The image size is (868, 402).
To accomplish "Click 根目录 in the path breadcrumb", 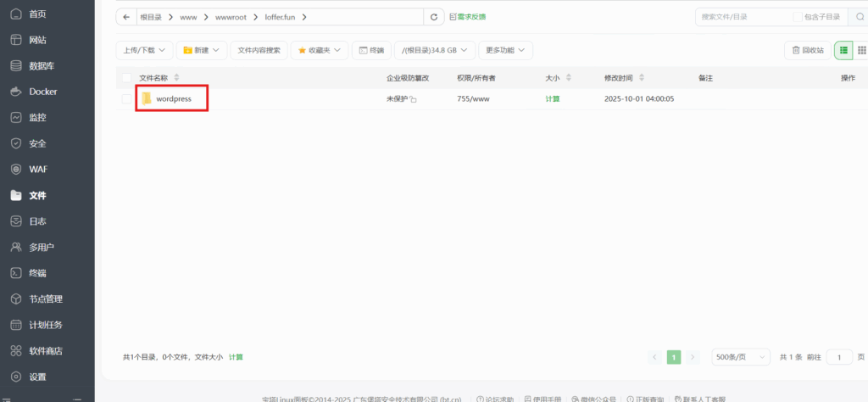I will [x=151, y=17].
